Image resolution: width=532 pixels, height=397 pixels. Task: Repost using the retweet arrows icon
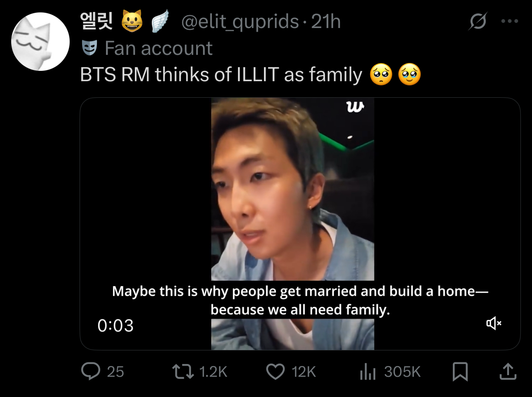183,371
